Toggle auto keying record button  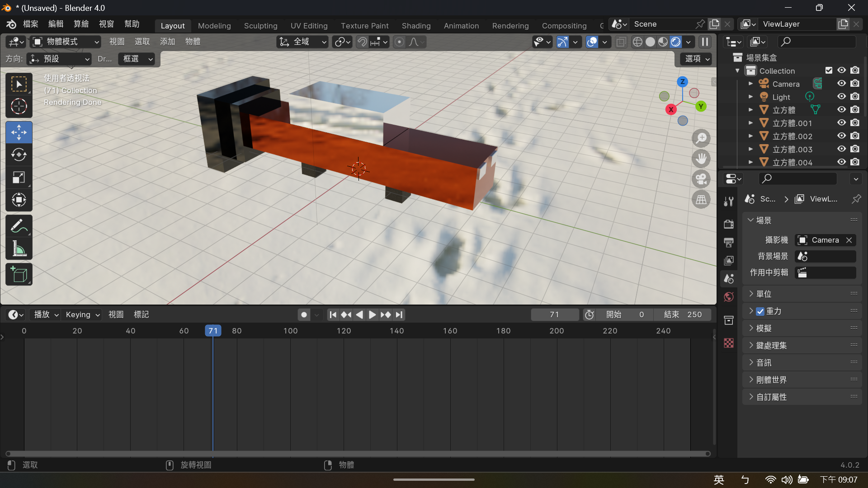304,314
